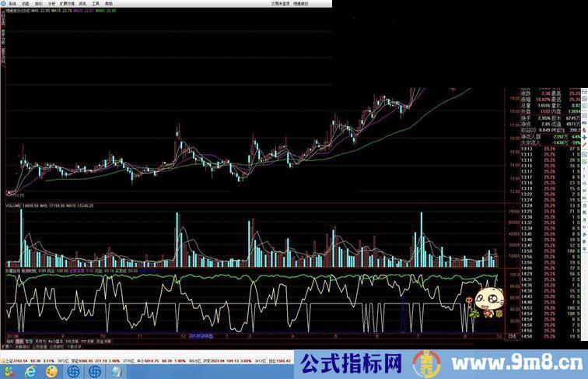
Task: Launch Internet Explorer from the taskbar
Action: point(30,373)
